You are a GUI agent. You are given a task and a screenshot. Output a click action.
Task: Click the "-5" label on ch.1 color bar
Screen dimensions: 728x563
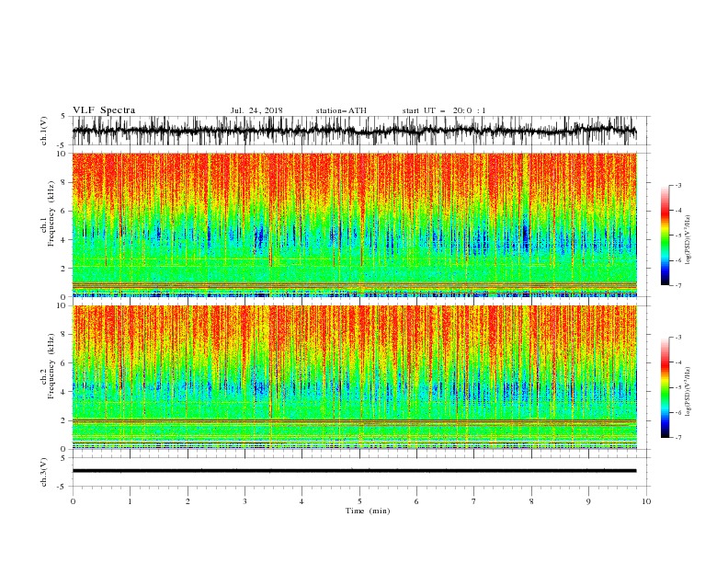click(677, 236)
